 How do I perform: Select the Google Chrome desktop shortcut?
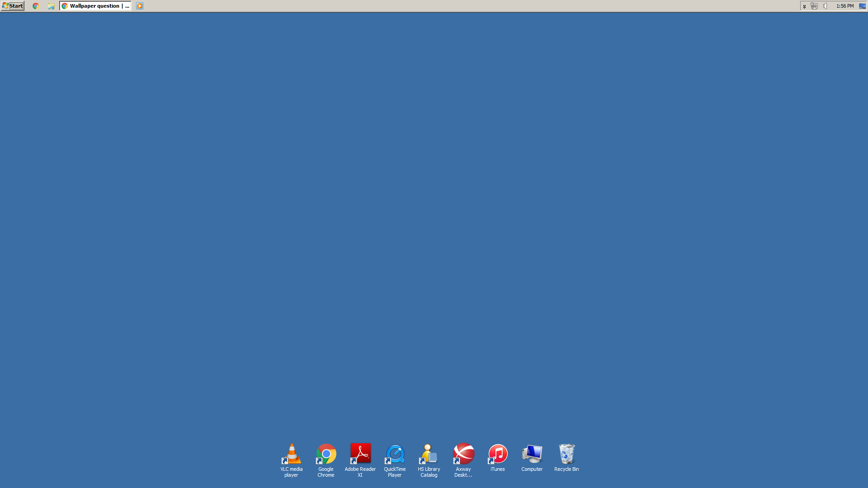pos(326,460)
